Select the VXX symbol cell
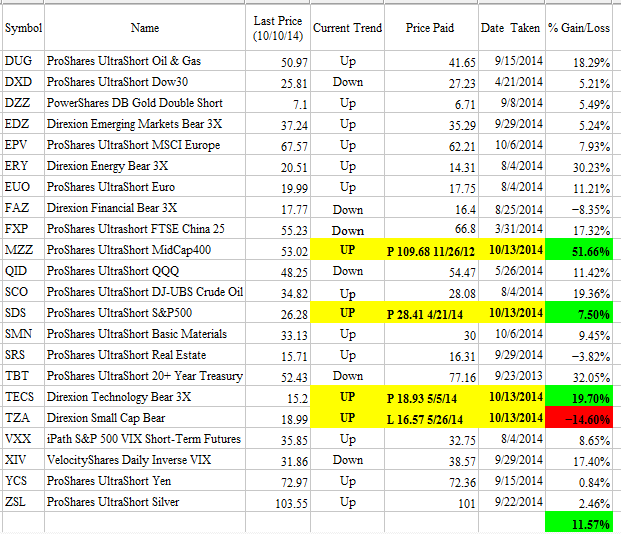 [23, 439]
